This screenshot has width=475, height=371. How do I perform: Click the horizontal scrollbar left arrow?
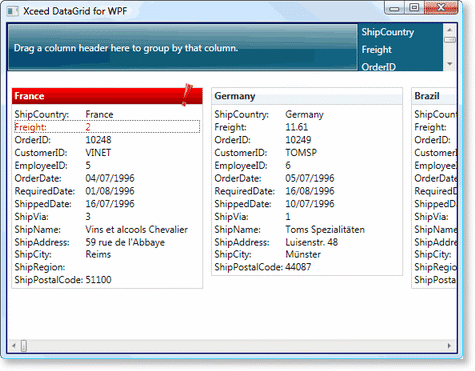[x=14, y=346]
